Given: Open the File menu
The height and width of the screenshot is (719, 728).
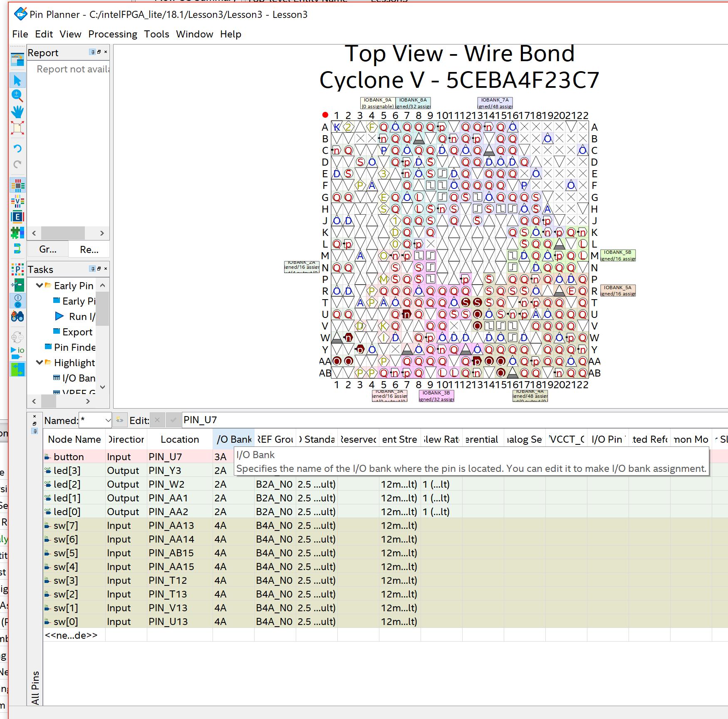Looking at the screenshot, I should [20, 34].
